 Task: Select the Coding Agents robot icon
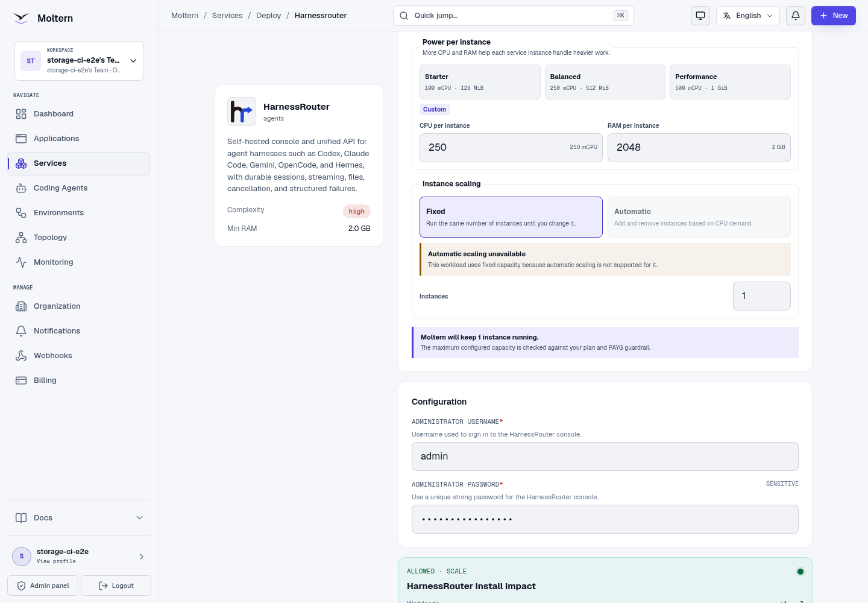click(x=21, y=188)
